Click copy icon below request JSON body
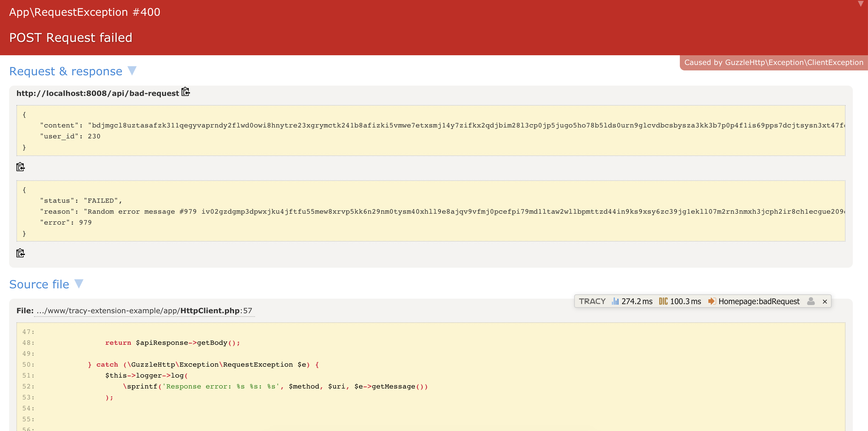The width and height of the screenshot is (868, 431). click(x=20, y=167)
